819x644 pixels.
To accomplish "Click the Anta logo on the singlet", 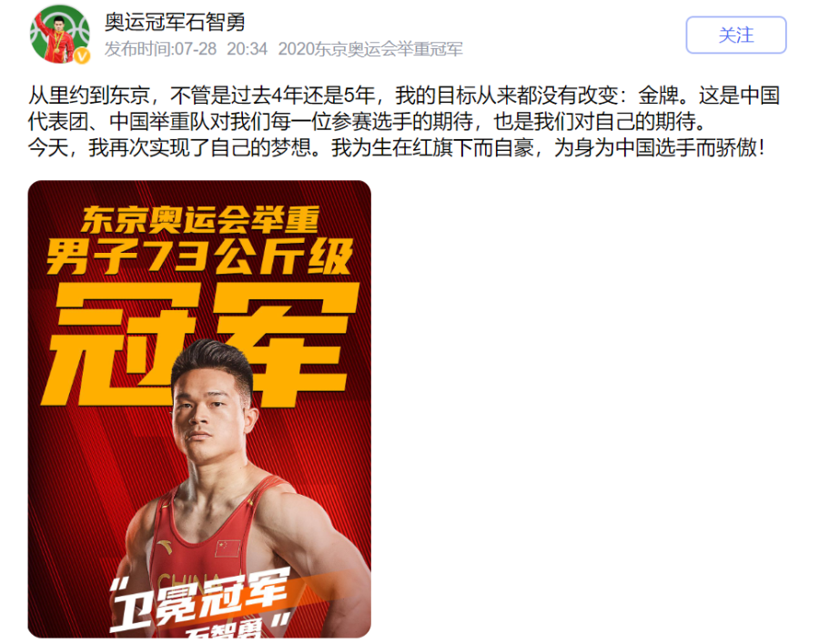I will (x=164, y=547).
